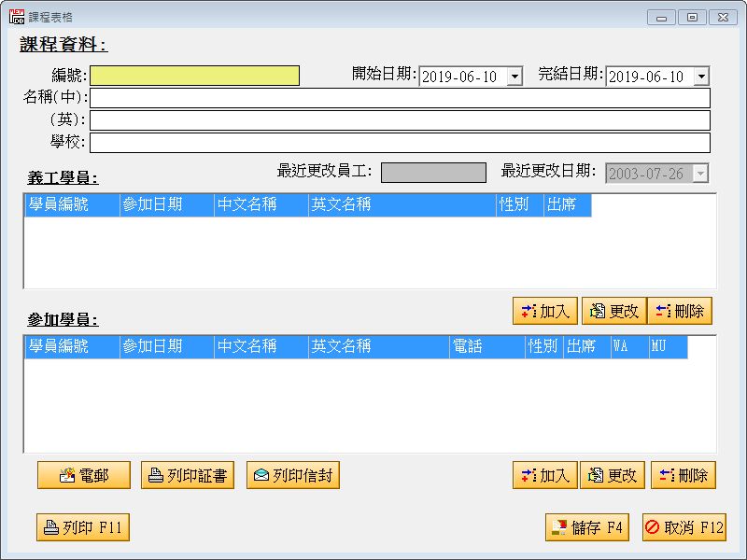Click 參加學員 table 中文名稱 column header
This screenshot has width=747, height=560.
[261, 346]
